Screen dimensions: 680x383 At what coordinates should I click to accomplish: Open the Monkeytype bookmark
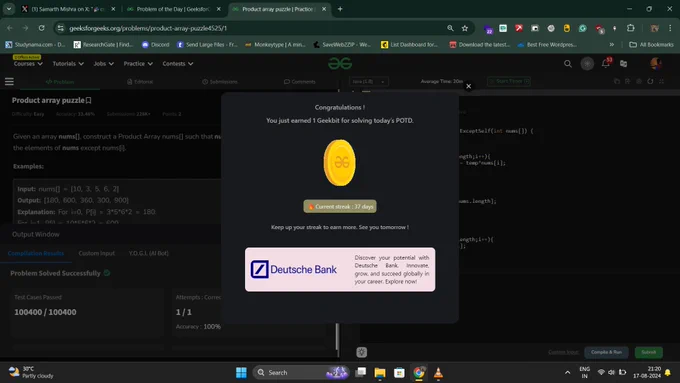[x=275, y=45]
